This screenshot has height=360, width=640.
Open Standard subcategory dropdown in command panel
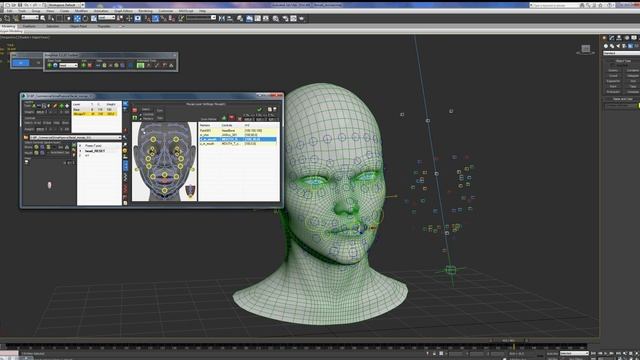tap(621, 53)
